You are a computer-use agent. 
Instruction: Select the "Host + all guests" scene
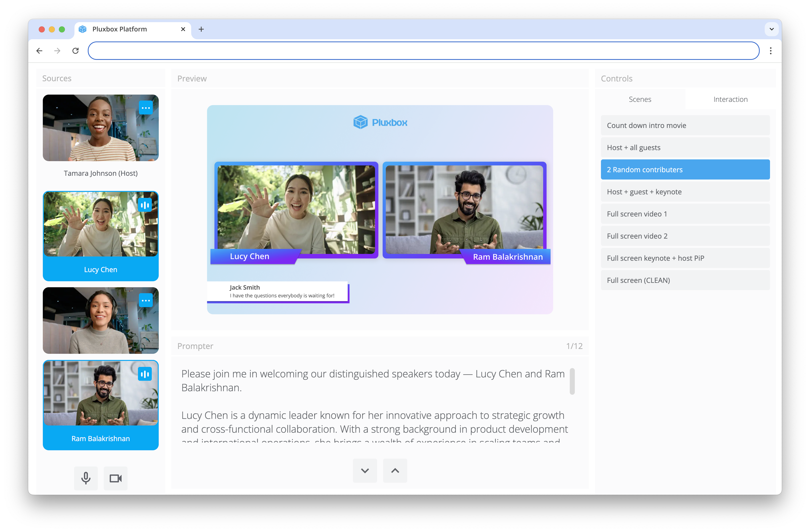point(685,147)
